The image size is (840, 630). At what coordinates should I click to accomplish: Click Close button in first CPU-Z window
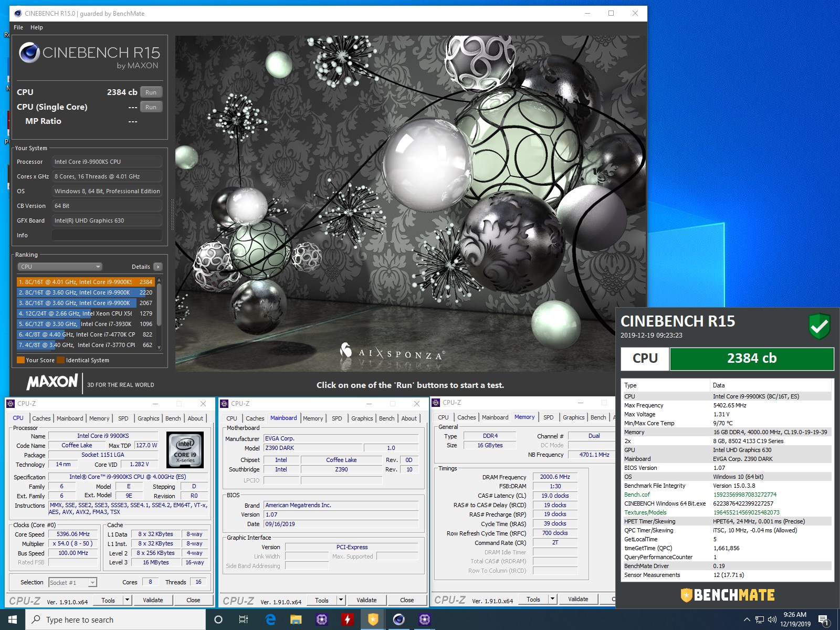coord(193,600)
